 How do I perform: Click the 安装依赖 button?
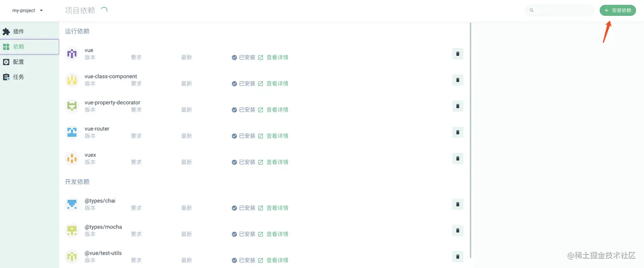[618, 10]
